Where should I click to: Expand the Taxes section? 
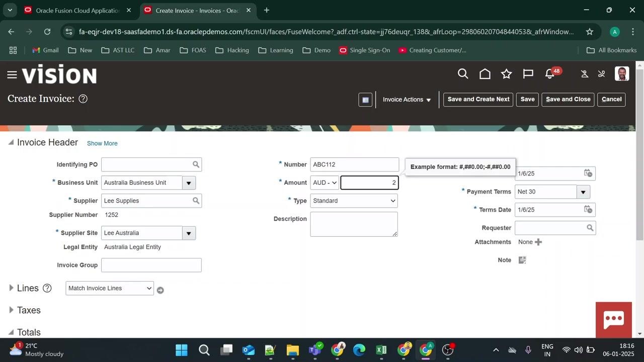(x=11, y=310)
